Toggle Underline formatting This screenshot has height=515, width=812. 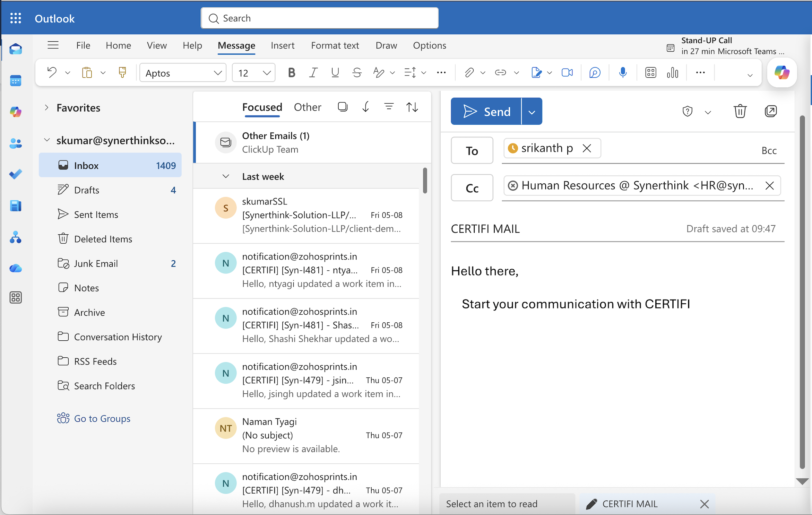tap(335, 72)
